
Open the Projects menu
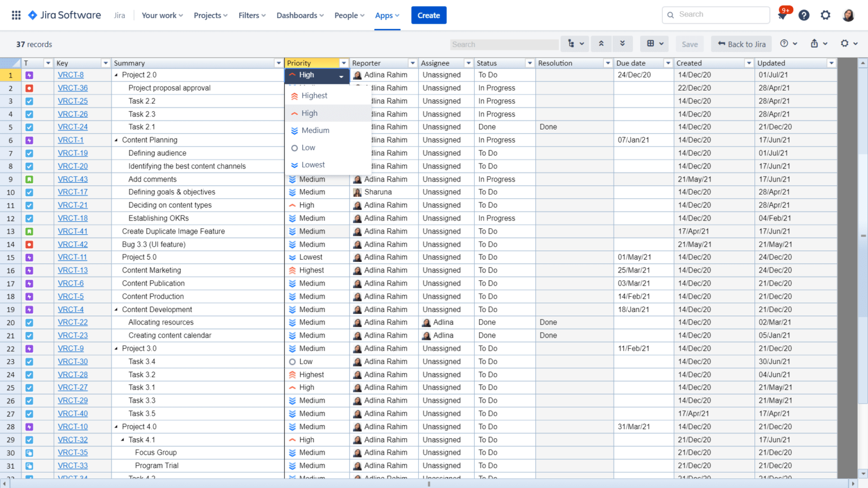click(x=210, y=15)
